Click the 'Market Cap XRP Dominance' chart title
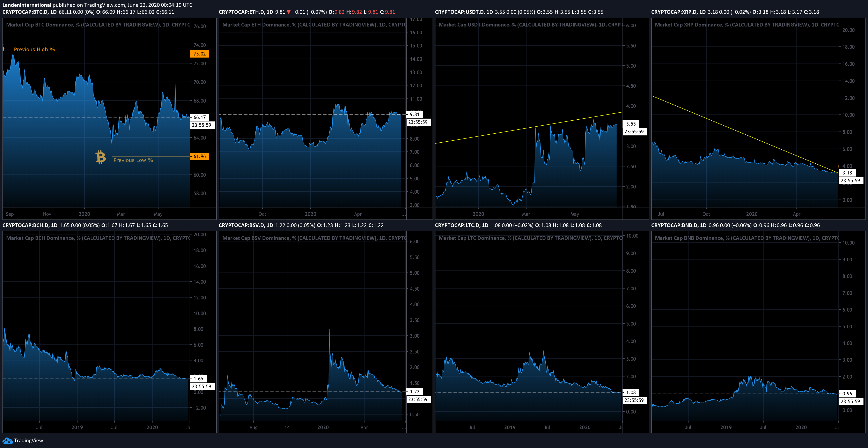Screen dimensions: 868x448 pyautogui.click(x=747, y=25)
